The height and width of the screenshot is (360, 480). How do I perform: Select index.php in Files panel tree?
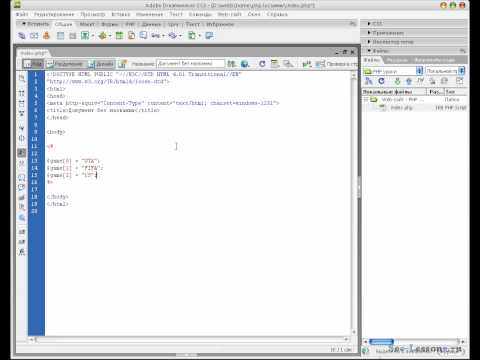tap(401, 107)
